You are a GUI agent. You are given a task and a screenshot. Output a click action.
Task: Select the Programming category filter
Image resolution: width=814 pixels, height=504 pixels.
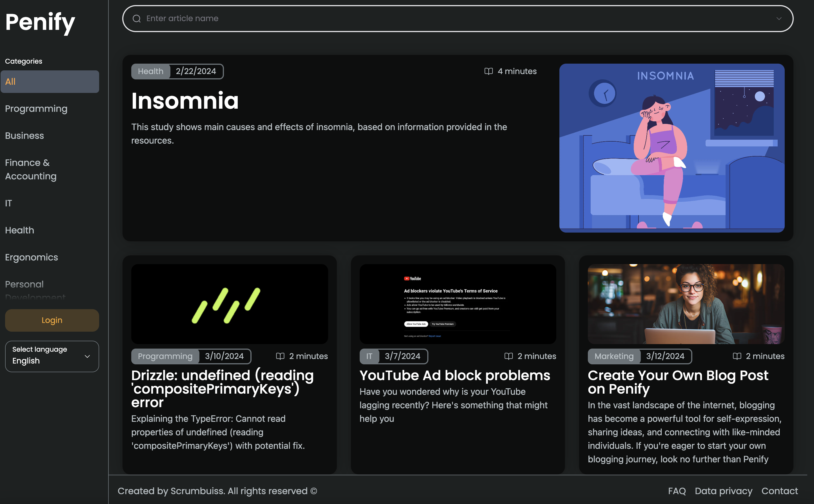pyautogui.click(x=36, y=108)
